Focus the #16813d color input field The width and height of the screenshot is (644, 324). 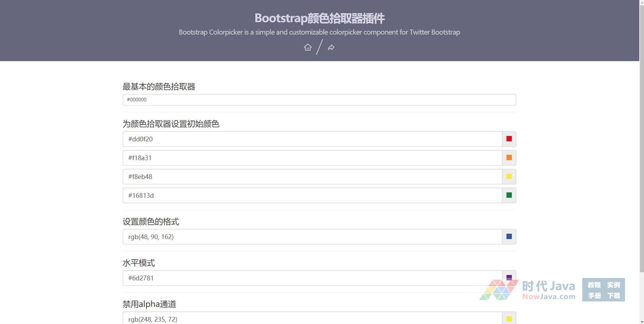pyautogui.click(x=312, y=195)
